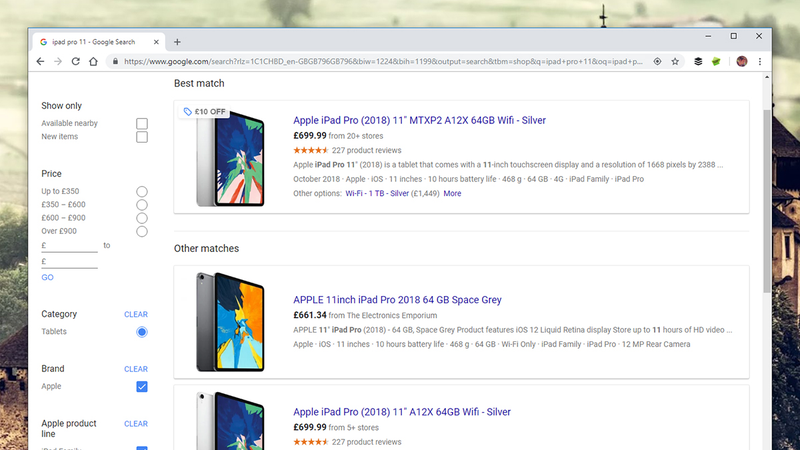Click the location target icon in address bar
This screenshot has height=450, width=800.
[x=657, y=61]
